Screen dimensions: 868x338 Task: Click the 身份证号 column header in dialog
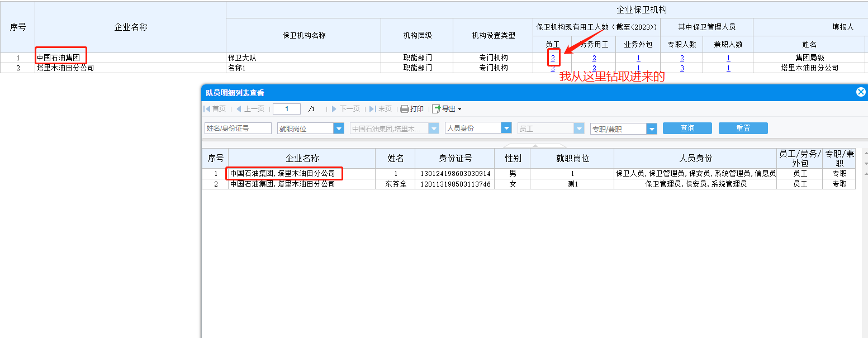click(x=455, y=159)
